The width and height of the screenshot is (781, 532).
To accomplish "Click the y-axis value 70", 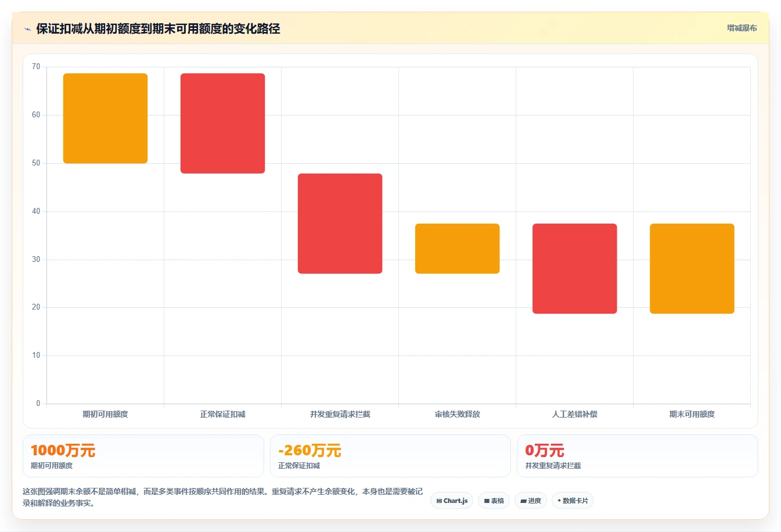I will coord(36,67).
